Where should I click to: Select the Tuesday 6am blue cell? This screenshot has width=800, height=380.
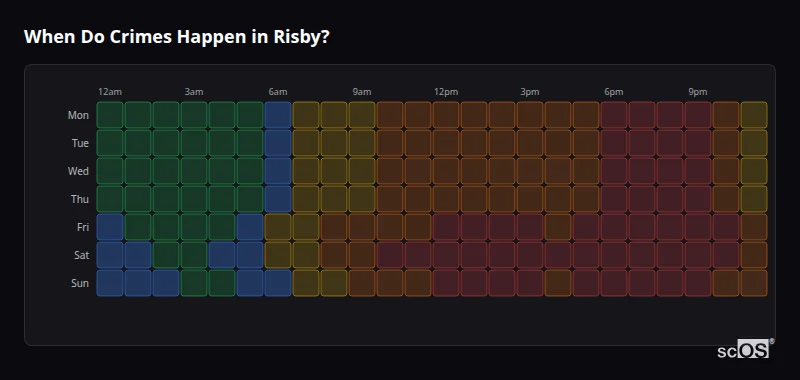(278, 143)
